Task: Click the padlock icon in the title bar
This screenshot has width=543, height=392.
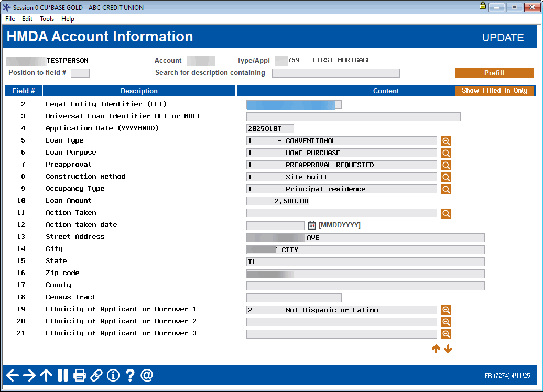Action: point(483,7)
